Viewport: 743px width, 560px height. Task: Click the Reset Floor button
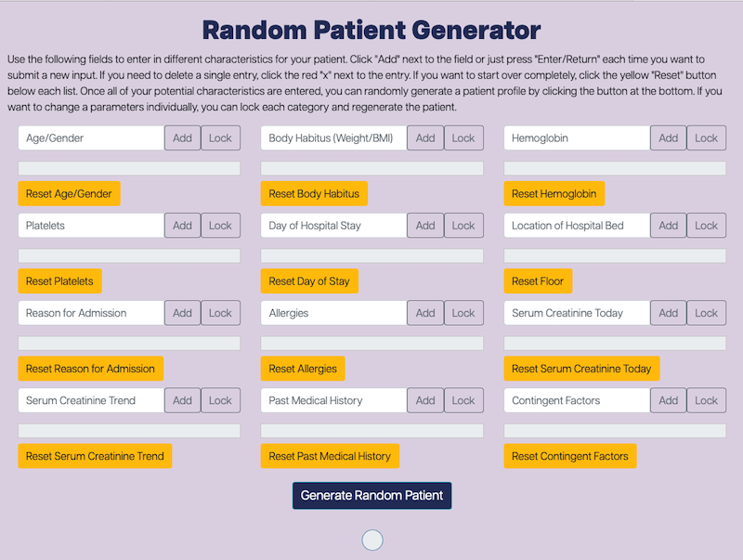tap(538, 281)
